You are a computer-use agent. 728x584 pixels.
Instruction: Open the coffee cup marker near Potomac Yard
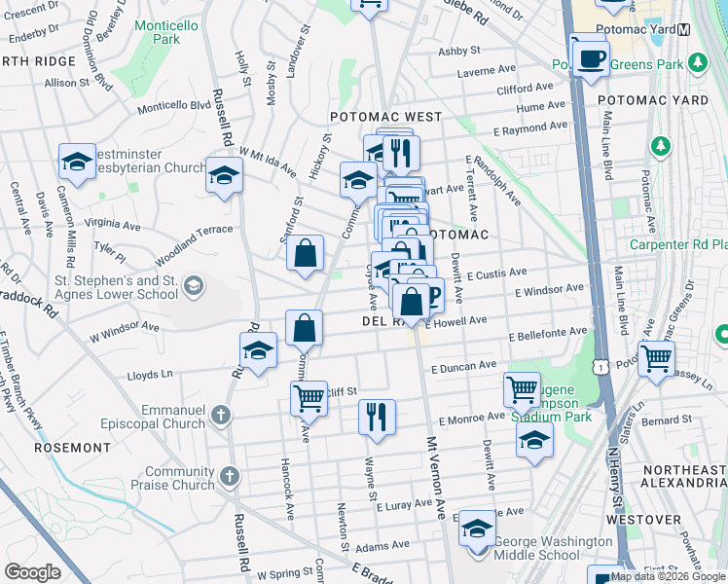point(591,60)
